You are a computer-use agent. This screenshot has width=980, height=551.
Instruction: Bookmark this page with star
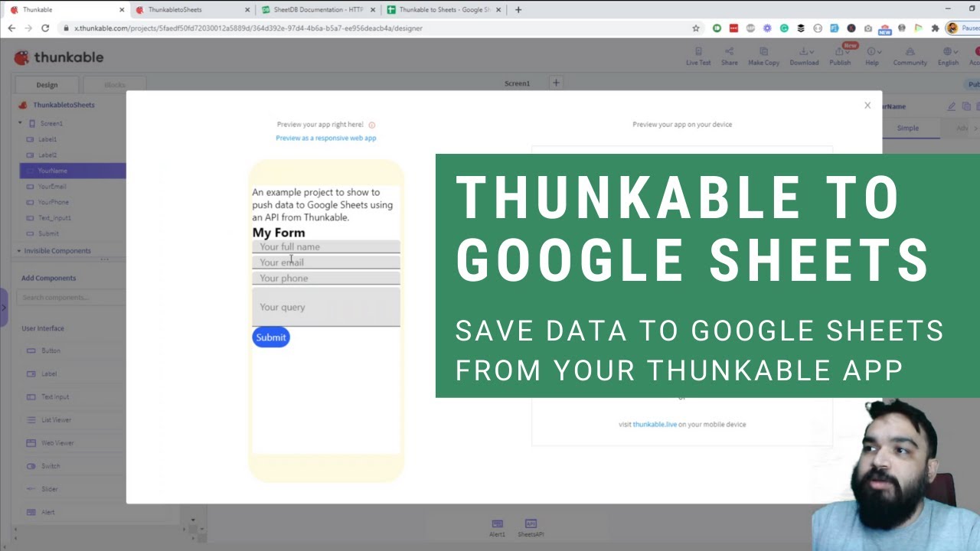click(x=695, y=28)
